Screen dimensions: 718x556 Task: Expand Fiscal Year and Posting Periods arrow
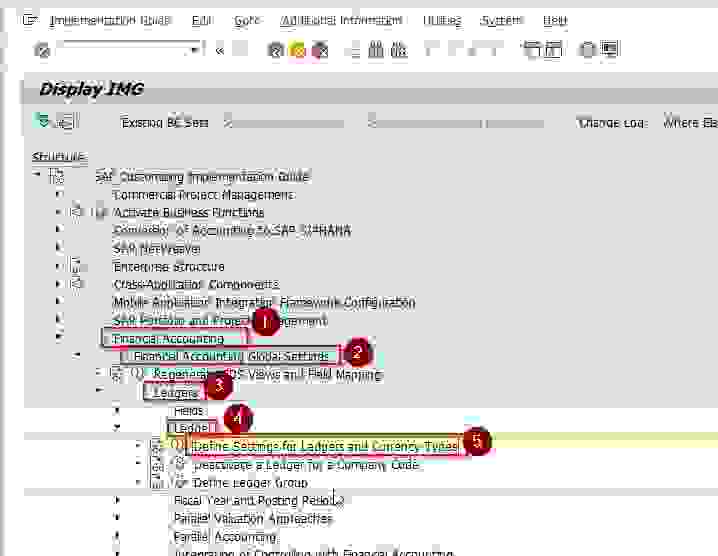(x=117, y=500)
